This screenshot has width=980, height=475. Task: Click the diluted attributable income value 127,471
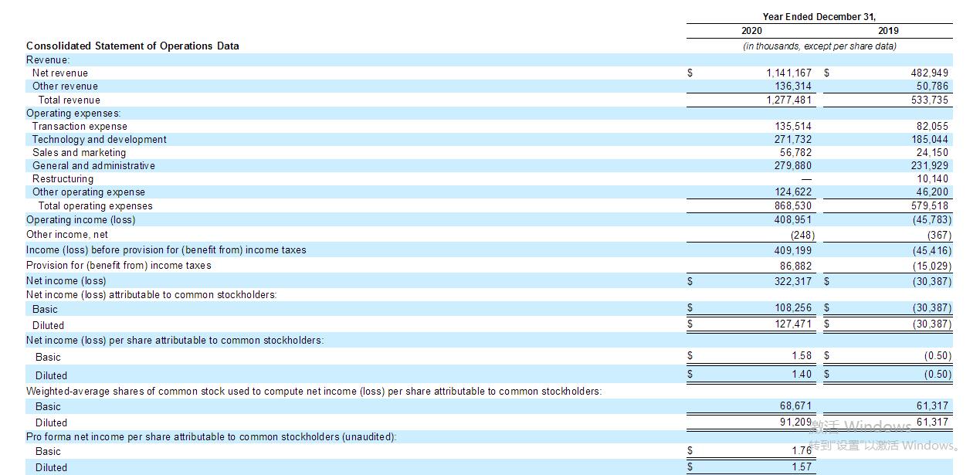tap(793, 324)
